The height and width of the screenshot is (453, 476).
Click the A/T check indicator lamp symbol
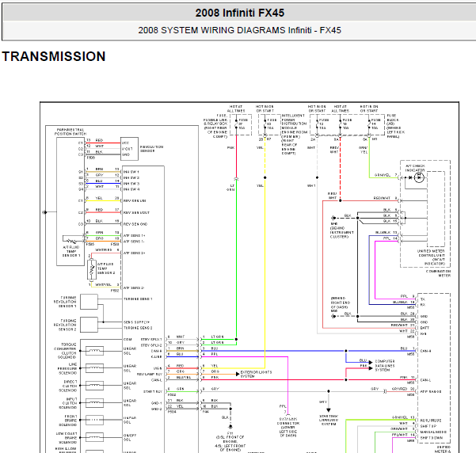pyautogui.click(x=419, y=177)
